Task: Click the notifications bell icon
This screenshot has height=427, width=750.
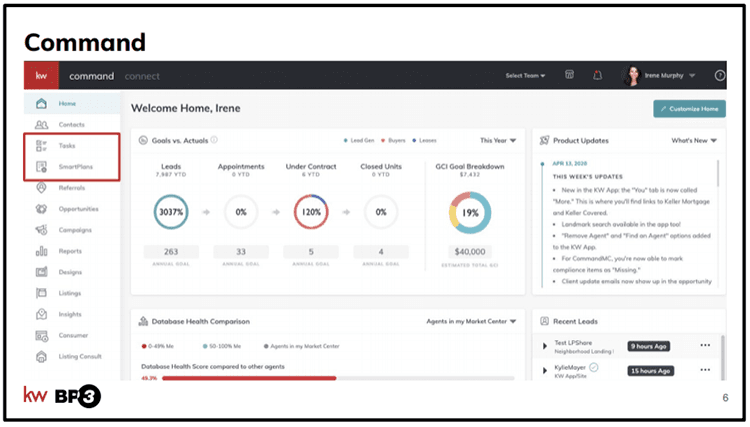Action: click(597, 75)
